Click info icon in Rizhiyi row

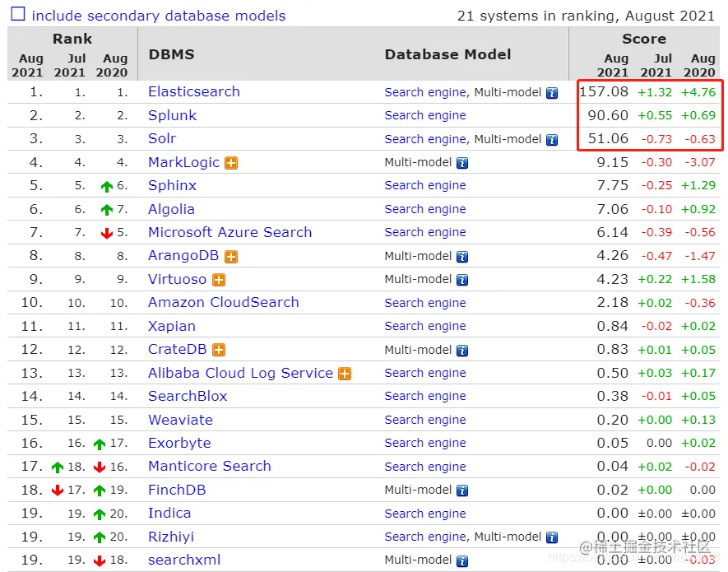click(552, 537)
